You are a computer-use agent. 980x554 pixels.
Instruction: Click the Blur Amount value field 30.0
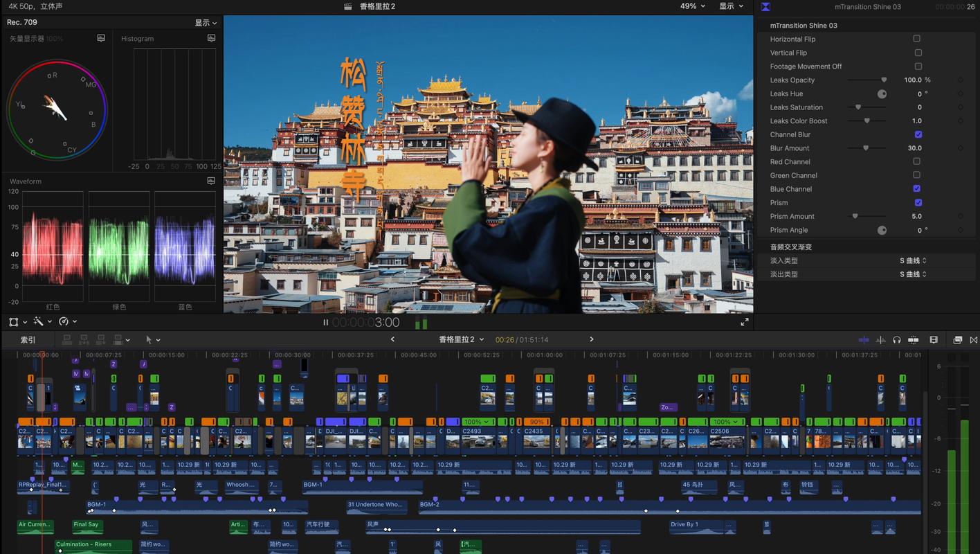[914, 148]
